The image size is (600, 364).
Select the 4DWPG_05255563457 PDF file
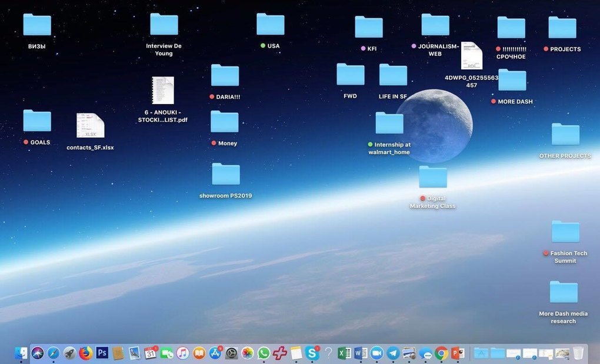pyautogui.click(x=472, y=56)
